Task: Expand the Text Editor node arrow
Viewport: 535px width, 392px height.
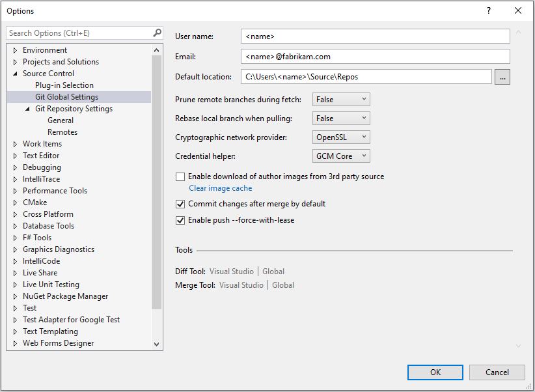Action: [15, 156]
